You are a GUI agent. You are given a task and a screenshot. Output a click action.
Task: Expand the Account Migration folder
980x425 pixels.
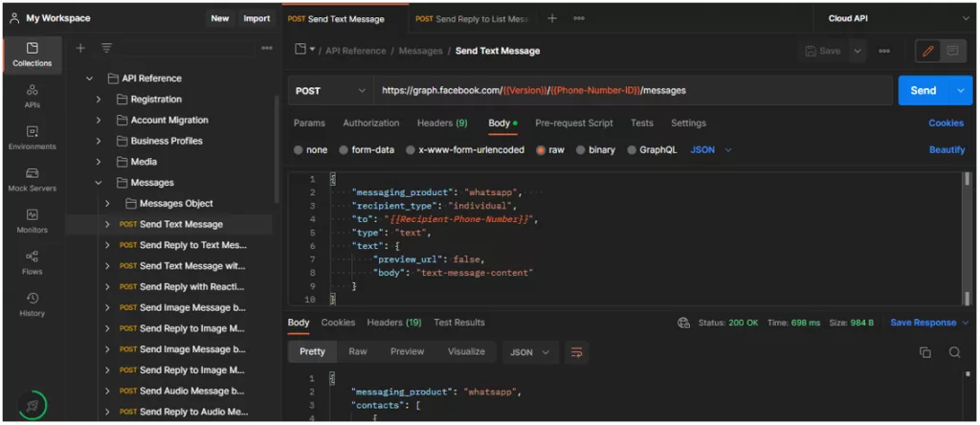[x=99, y=120]
